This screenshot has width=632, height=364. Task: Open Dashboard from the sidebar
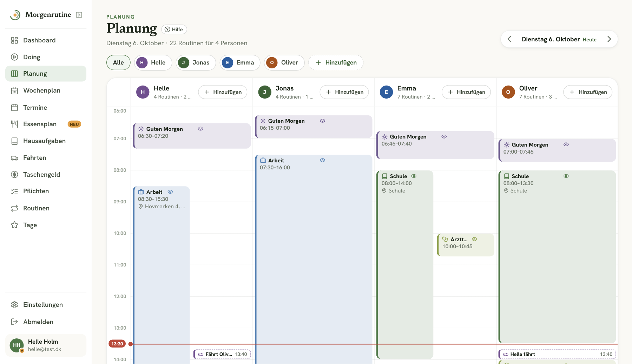pos(46,40)
